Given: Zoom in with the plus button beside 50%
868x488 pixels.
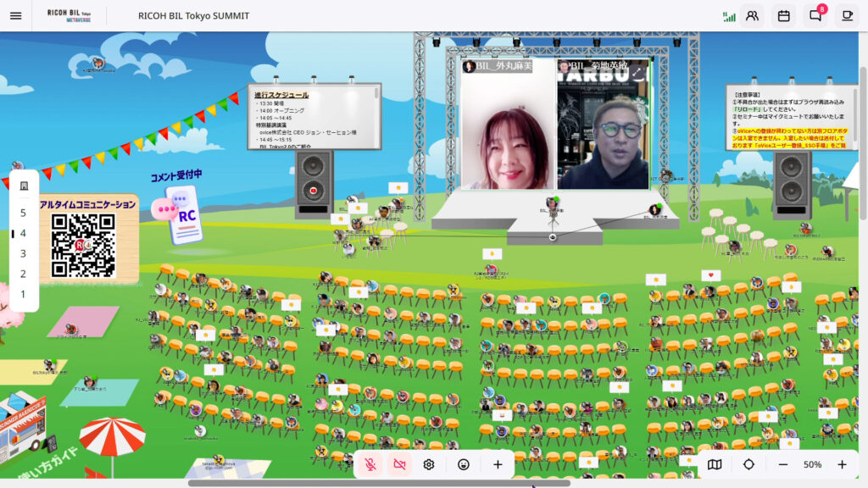Looking at the screenshot, I should click(842, 465).
